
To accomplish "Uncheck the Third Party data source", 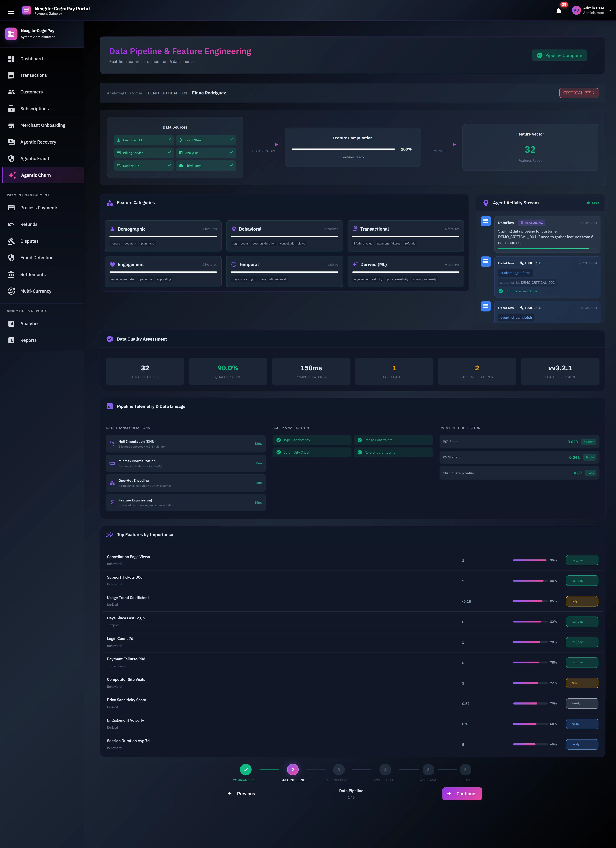I will point(231,166).
